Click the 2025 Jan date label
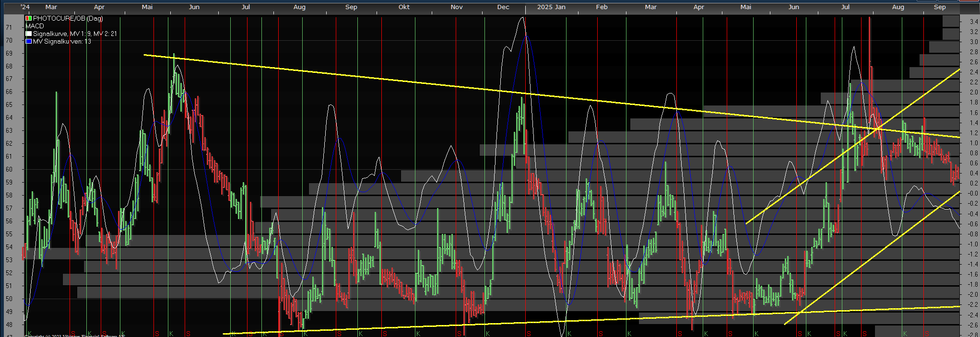This screenshot has width=980, height=337. click(x=551, y=7)
